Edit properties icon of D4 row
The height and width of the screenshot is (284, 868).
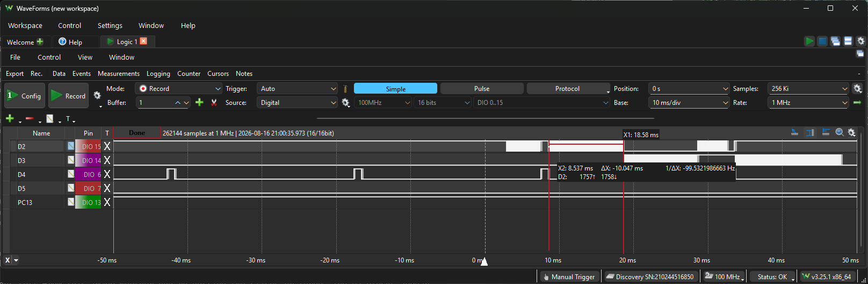tap(71, 174)
